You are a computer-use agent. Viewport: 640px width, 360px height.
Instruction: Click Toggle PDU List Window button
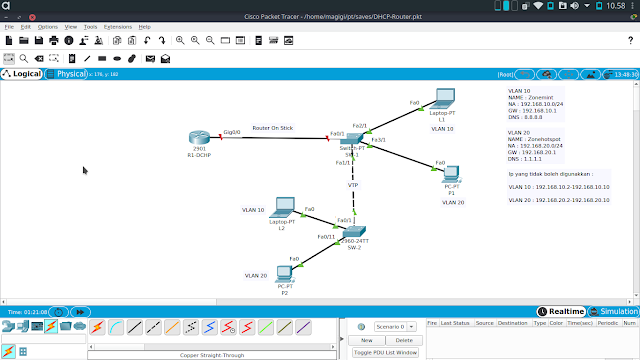coord(385,352)
